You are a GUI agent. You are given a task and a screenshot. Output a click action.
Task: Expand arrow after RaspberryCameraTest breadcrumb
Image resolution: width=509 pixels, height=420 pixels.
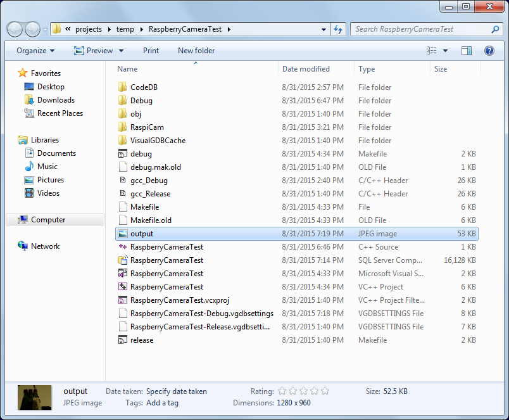pyautogui.click(x=229, y=29)
